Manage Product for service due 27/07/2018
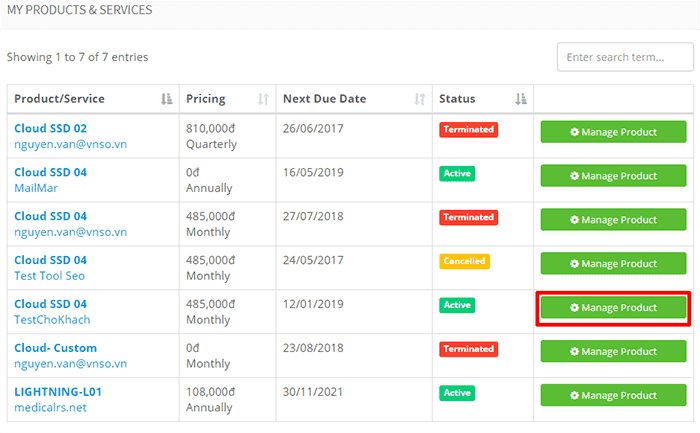Screen dimensions: 700x433 point(613,220)
